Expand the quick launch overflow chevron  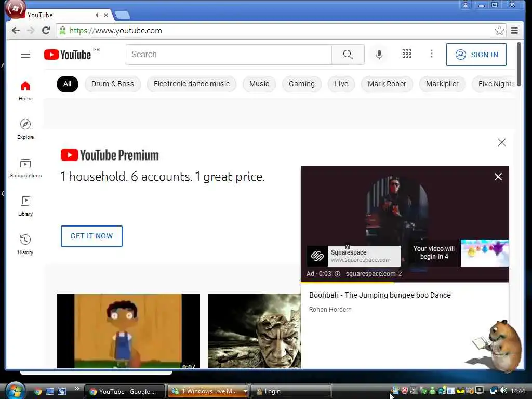pos(77,389)
